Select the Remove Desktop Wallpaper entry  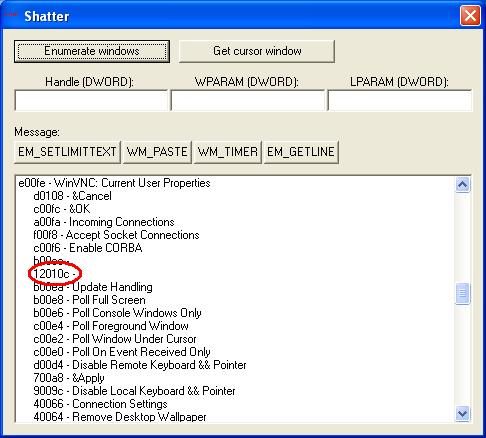click(x=120, y=417)
